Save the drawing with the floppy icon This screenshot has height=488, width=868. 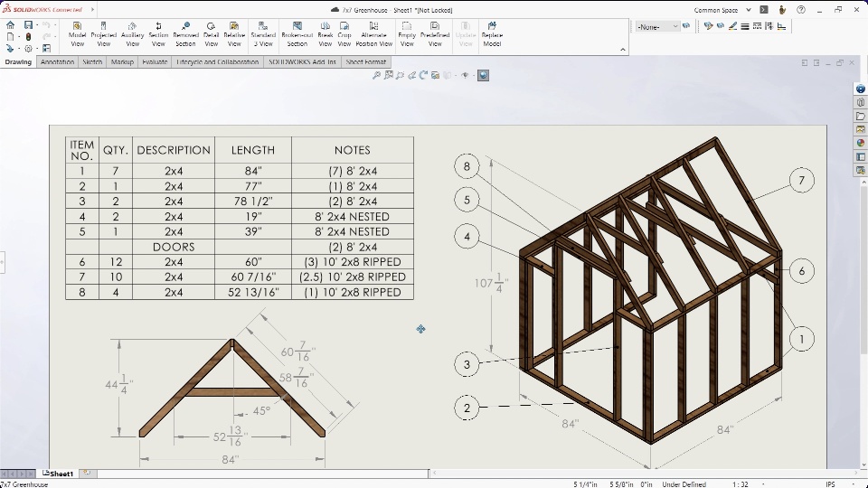coord(28,25)
